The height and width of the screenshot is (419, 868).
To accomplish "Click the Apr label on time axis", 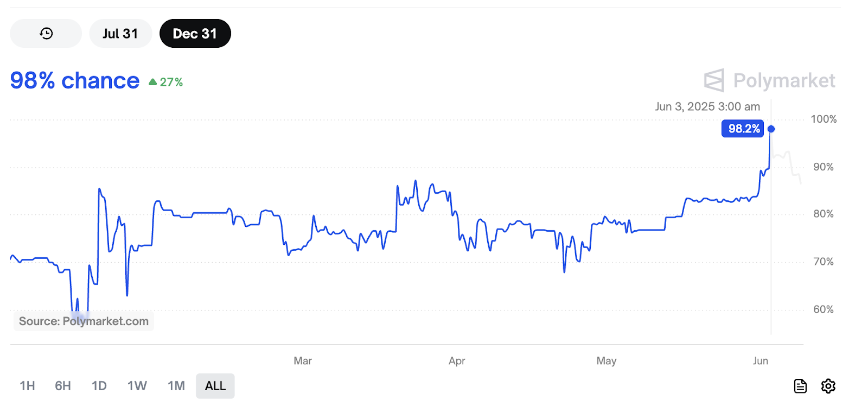I will tap(457, 361).
